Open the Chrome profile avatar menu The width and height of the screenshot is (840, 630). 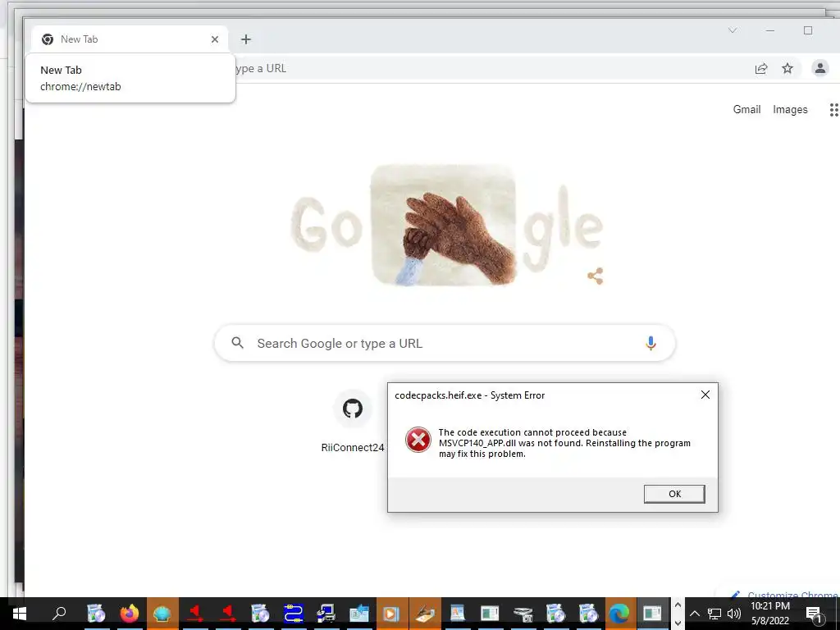(819, 68)
